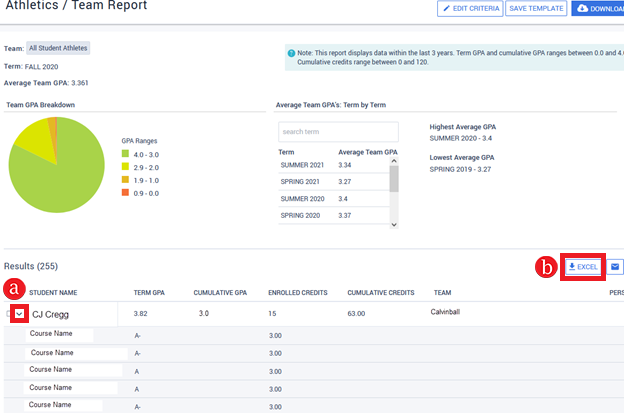Export results with the Excel button
624x413 pixels.
point(583,267)
